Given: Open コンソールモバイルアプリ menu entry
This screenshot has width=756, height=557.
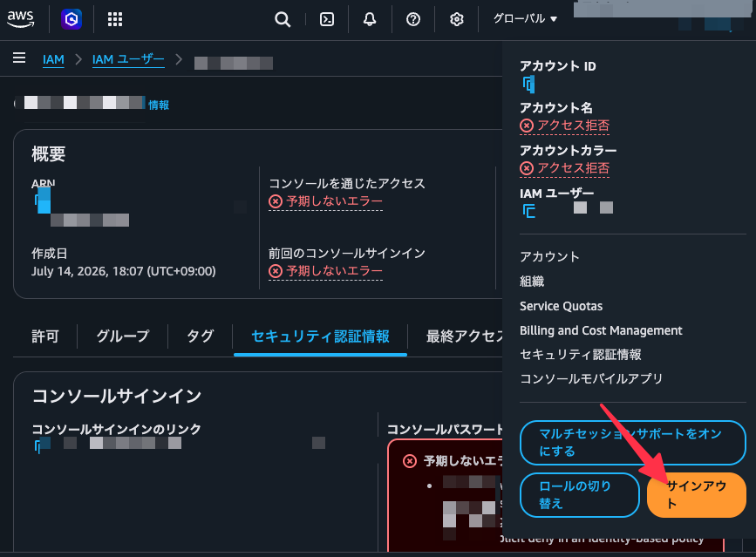Looking at the screenshot, I should point(591,378).
